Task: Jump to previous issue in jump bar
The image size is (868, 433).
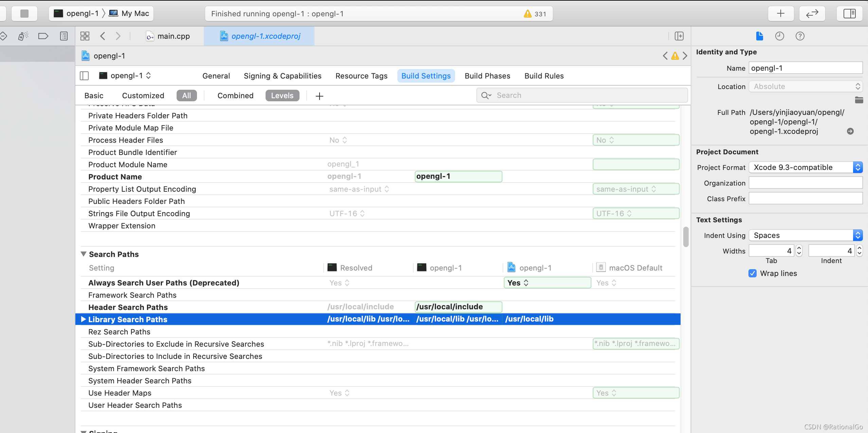Action: click(665, 56)
